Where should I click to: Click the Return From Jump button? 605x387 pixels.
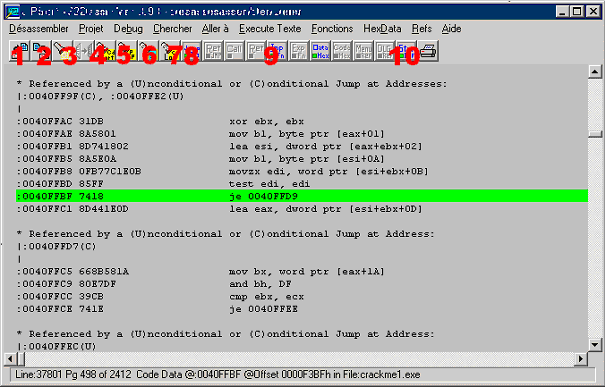pos(213,51)
